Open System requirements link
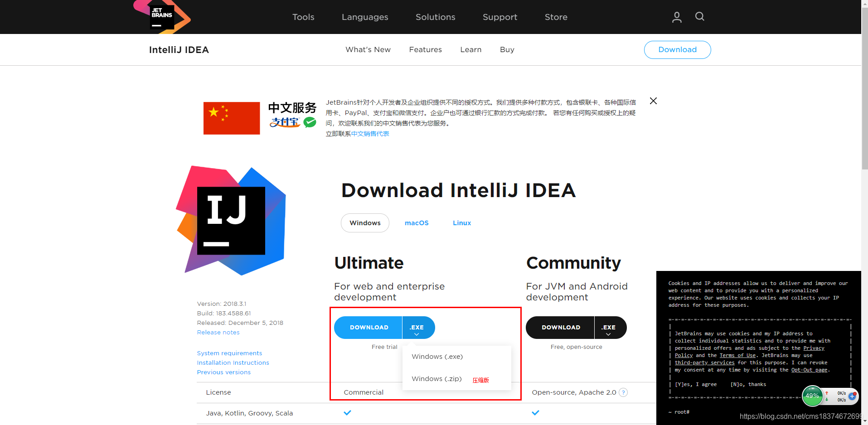 tap(229, 353)
